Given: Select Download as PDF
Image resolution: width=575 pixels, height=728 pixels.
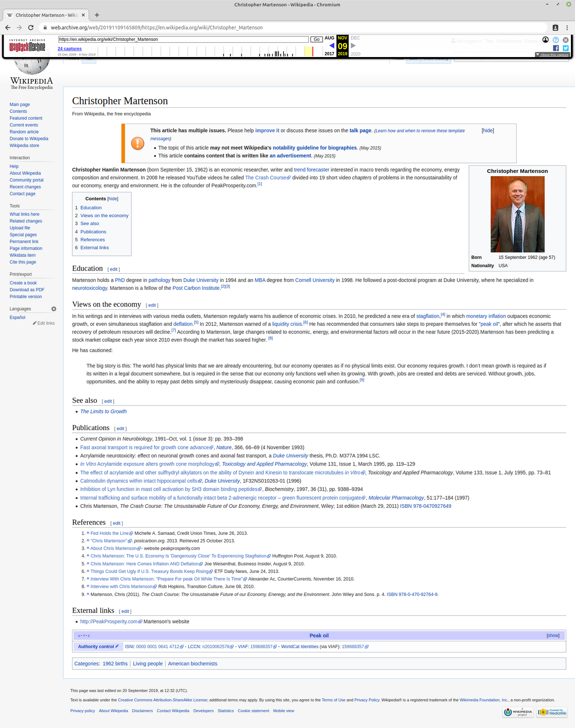Looking at the screenshot, I should [27, 290].
